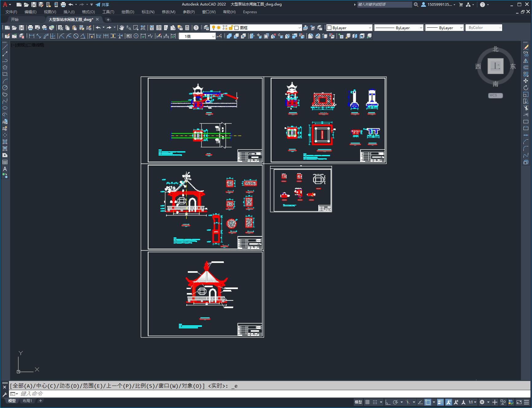Activate the Move tool
The width and height of the screenshot is (532, 408).
point(526,81)
